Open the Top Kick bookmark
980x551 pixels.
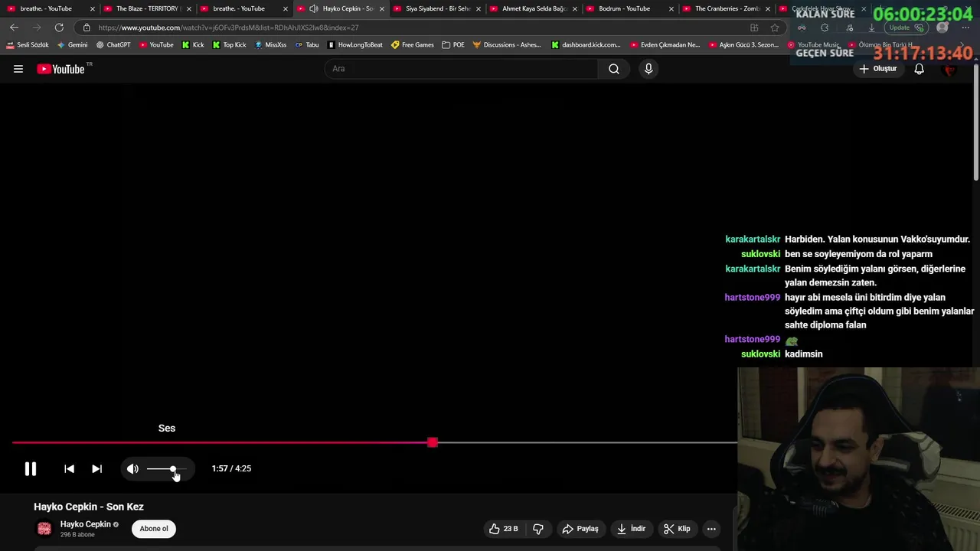coord(230,45)
